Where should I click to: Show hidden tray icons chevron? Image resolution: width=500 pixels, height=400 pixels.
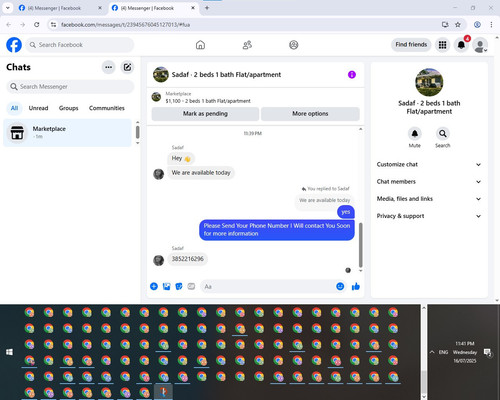tap(432, 352)
